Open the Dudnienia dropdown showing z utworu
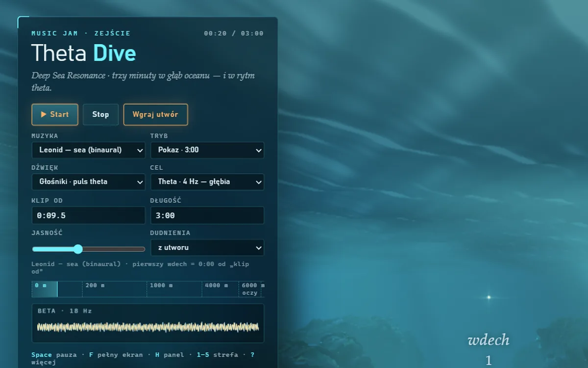Image resolution: width=588 pixels, height=368 pixels. [x=207, y=248]
